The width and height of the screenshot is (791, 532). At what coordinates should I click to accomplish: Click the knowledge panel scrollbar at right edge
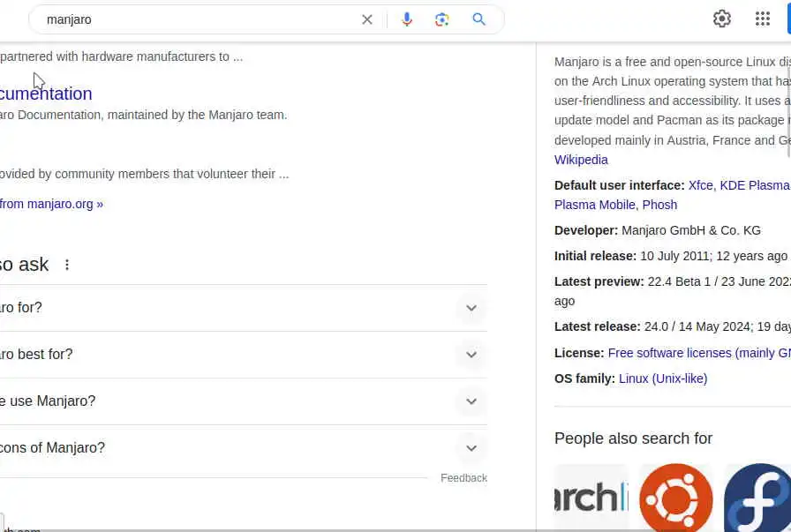coord(789,111)
